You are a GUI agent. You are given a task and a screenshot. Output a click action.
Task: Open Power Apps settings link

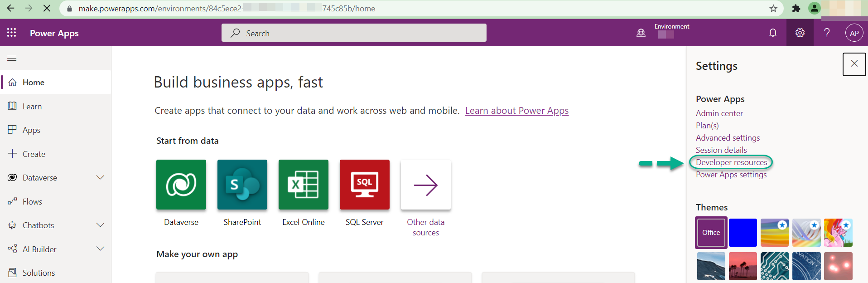pyautogui.click(x=731, y=175)
